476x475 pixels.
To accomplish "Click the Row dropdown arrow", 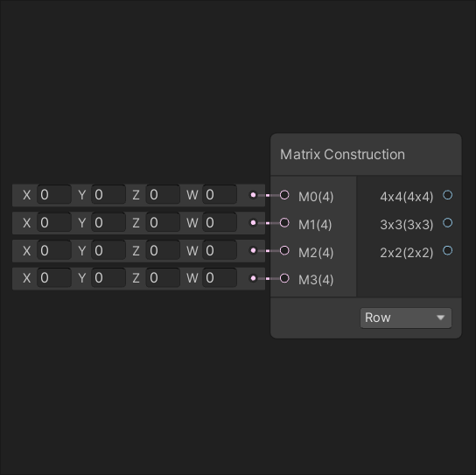I will pyautogui.click(x=440, y=318).
